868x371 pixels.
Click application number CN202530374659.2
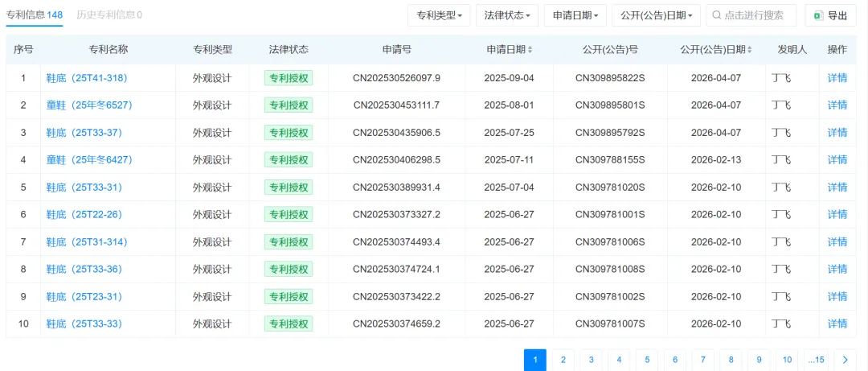pos(396,324)
